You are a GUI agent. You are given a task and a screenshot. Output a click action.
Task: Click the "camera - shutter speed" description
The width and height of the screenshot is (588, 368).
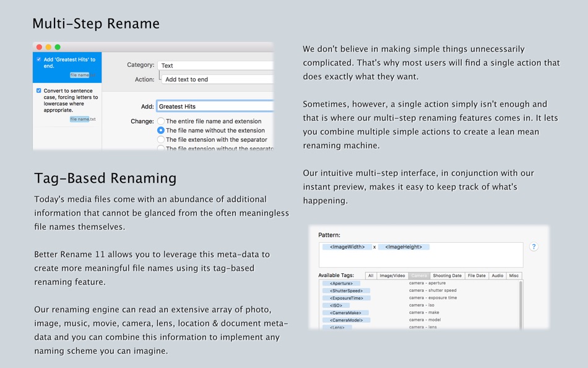[433, 291]
